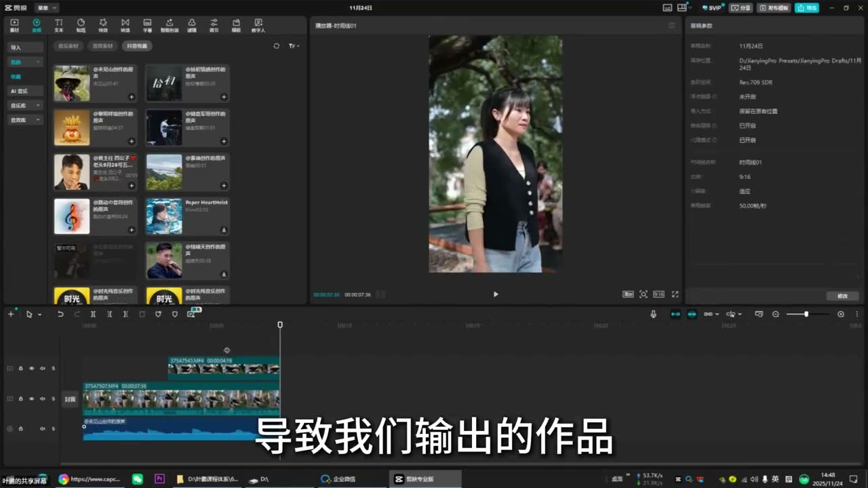This screenshot has height=488, width=868.
Task: Expand the 音乐库 dropdown in sidebar
Action: click(x=26, y=105)
